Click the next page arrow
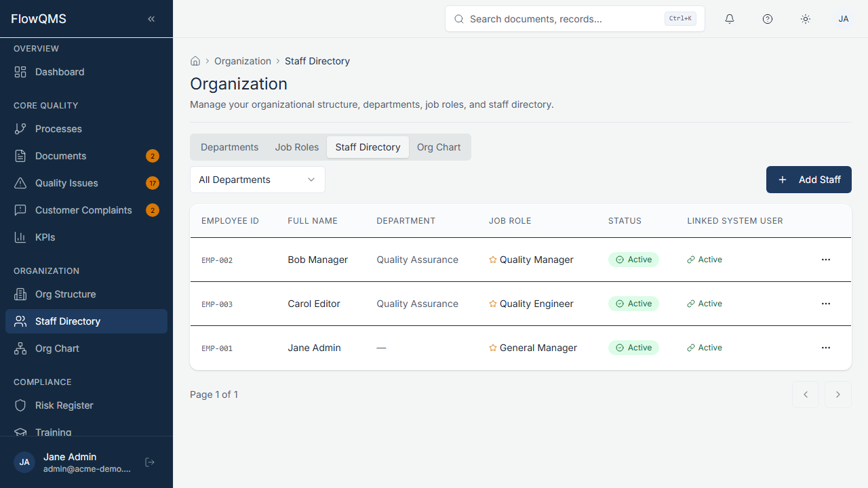The width and height of the screenshot is (868, 488). point(838,394)
